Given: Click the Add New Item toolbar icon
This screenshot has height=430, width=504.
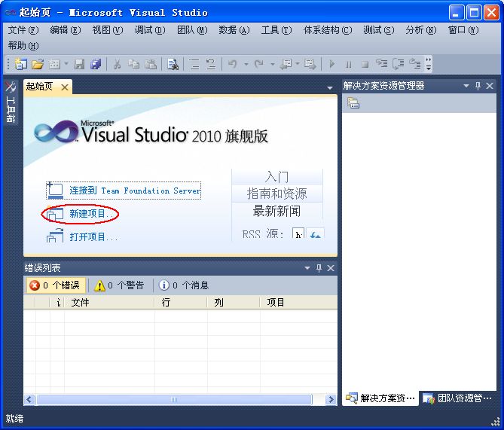Looking at the screenshot, I should tap(55, 64).
